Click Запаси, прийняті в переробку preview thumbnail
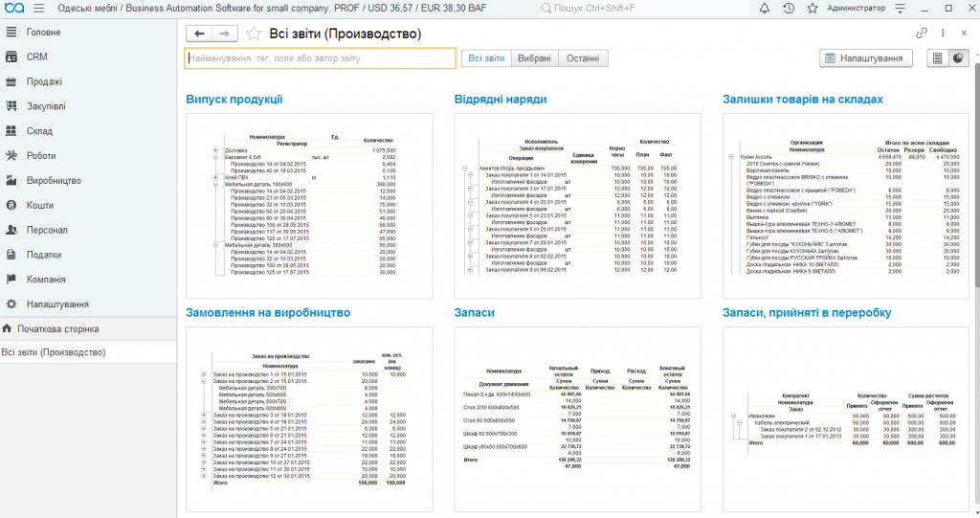 coord(846,419)
